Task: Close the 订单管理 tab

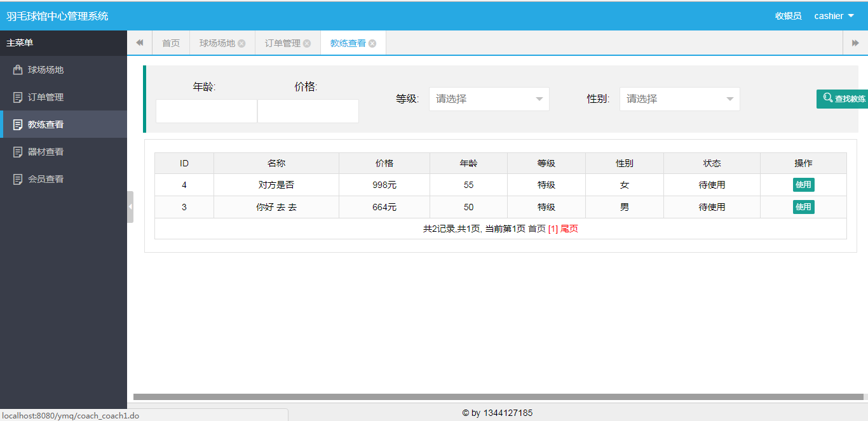Action: (x=307, y=43)
